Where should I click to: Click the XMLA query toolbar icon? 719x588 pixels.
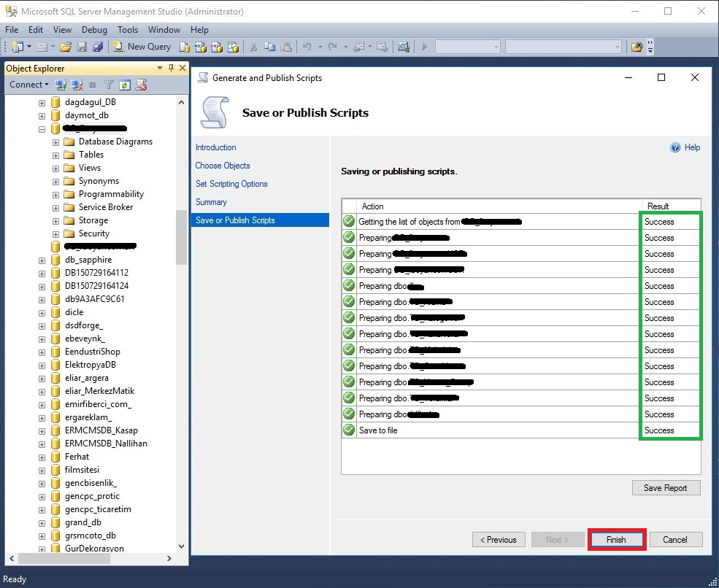coord(233,46)
